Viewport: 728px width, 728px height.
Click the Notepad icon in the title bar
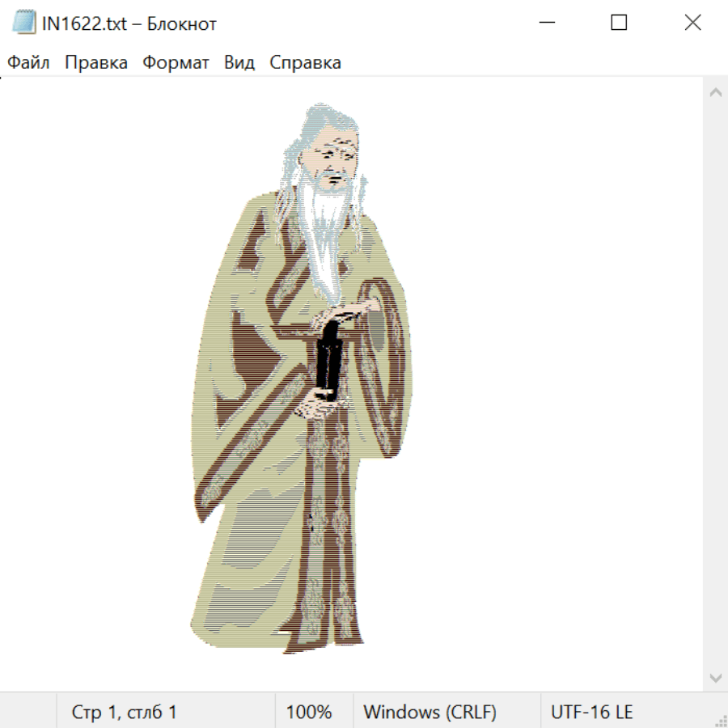pyautogui.click(x=24, y=23)
